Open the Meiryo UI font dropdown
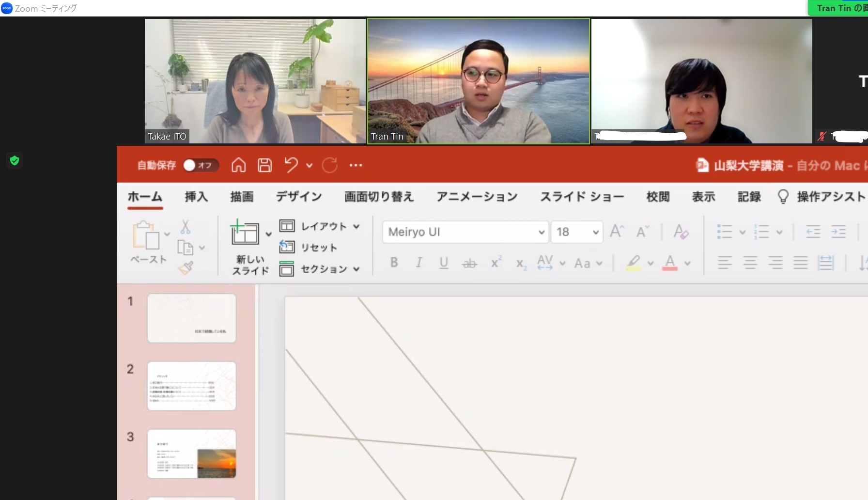Image resolution: width=868 pixels, height=500 pixels. [x=541, y=232]
